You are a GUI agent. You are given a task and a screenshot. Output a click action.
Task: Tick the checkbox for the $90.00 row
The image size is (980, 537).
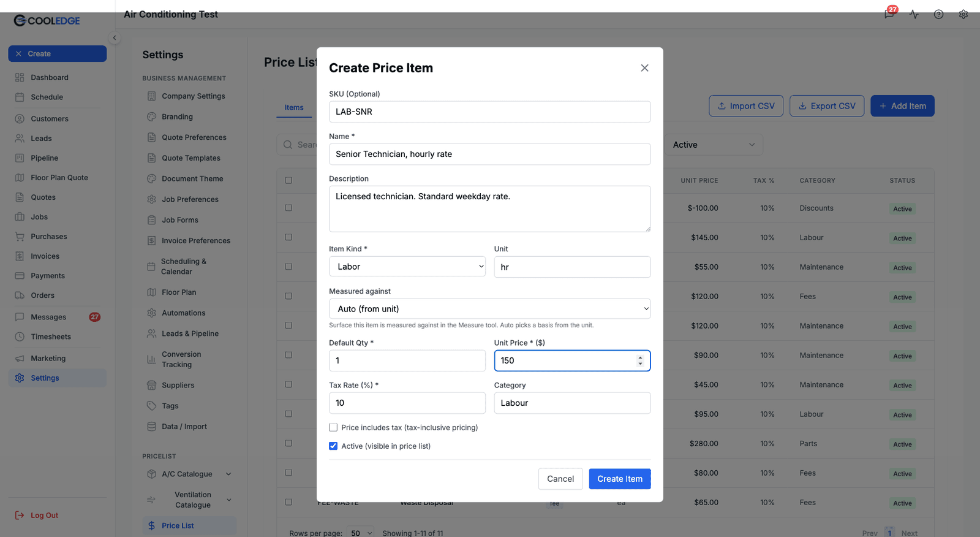(x=288, y=355)
